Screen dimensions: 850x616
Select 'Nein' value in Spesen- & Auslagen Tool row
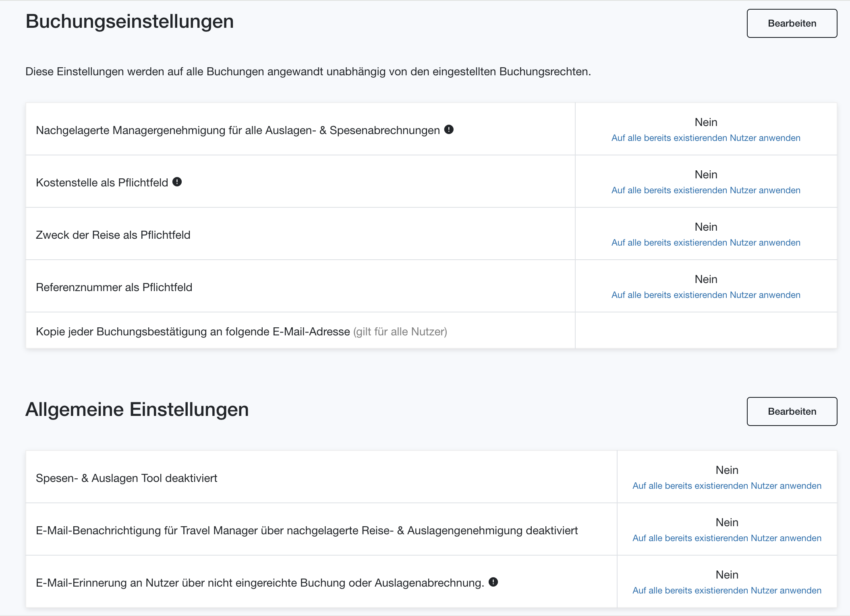coord(727,470)
